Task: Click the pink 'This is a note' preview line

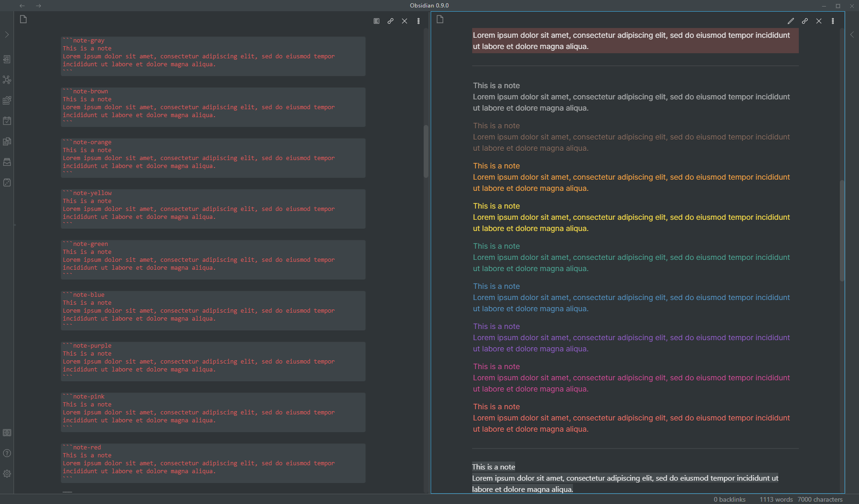Action: coord(496,366)
